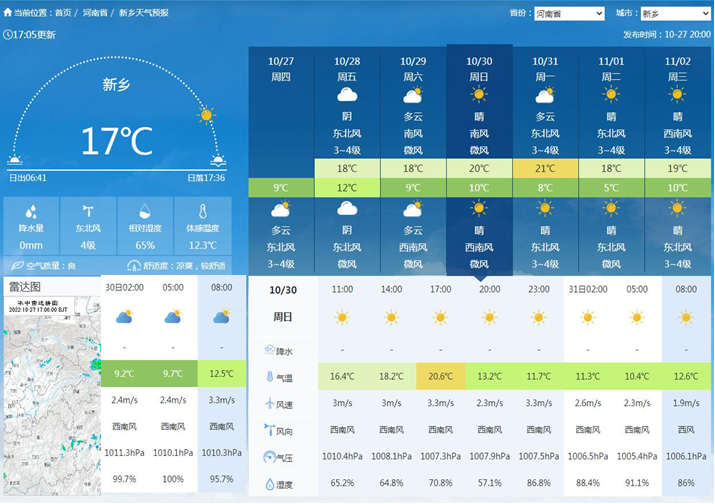Viewport: 715px width, 504px height.
Task: Click the wind icon above 东北风 in the current conditions panel
Action: (x=88, y=212)
